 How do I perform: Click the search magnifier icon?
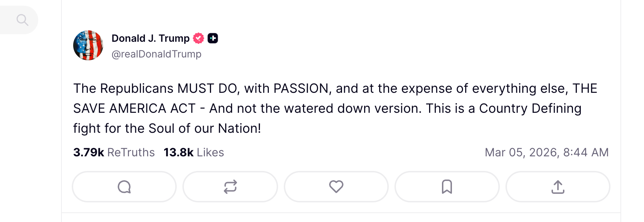[22, 20]
